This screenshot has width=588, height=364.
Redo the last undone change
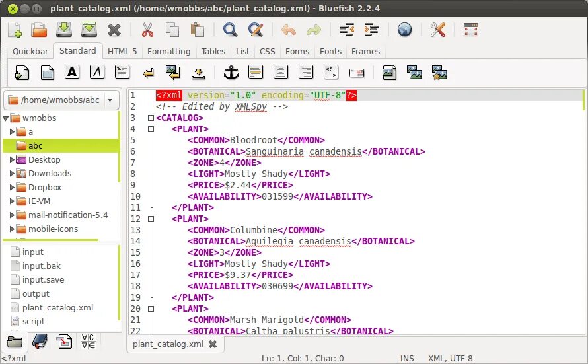click(x=314, y=30)
